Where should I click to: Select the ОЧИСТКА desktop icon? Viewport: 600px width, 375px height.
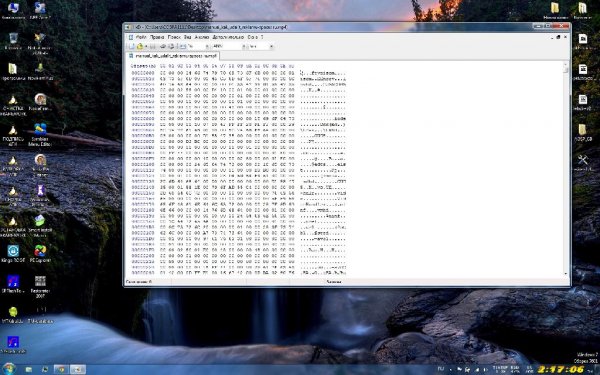pos(13,105)
